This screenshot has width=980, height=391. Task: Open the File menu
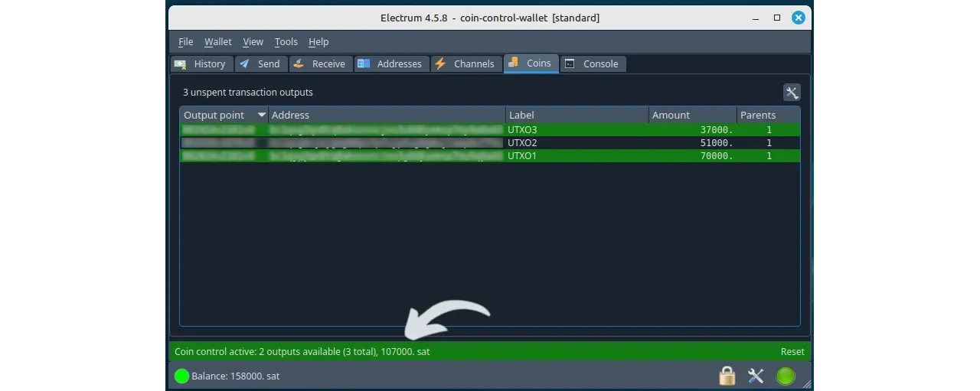185,42
